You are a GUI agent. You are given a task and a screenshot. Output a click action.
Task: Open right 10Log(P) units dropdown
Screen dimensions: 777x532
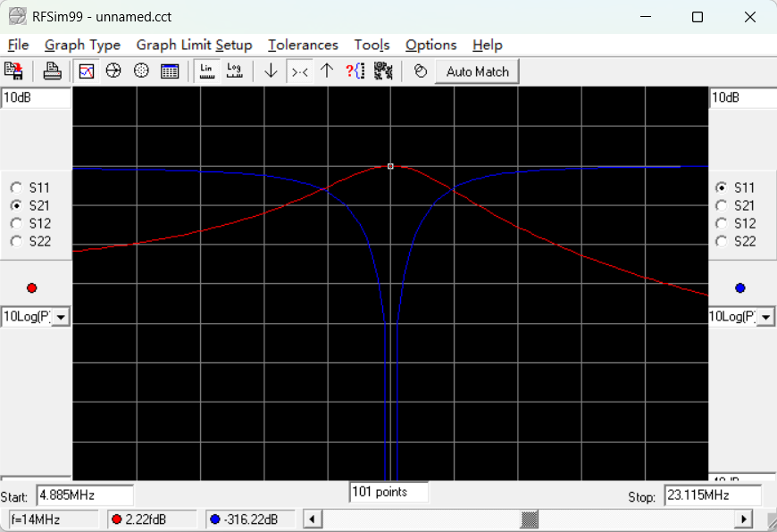pos(765,317)
